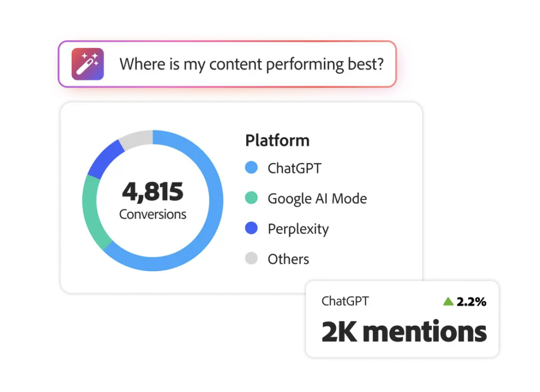540x392 pixels.
Task: Click the Others legend label
Action: 288,259
